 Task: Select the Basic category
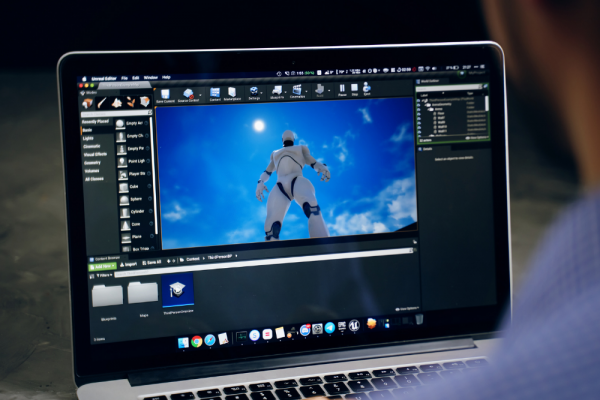coord(88,130)
